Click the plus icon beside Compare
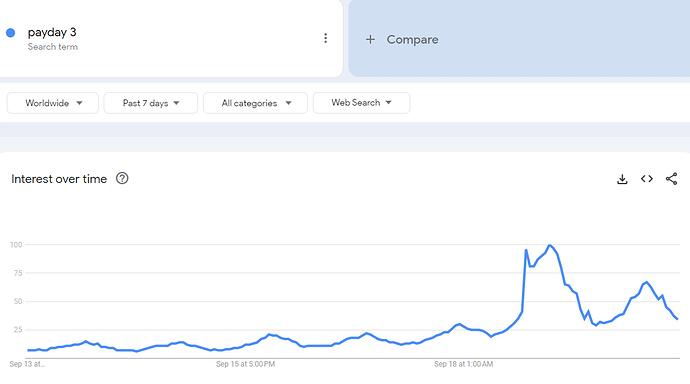 (371, 40)
